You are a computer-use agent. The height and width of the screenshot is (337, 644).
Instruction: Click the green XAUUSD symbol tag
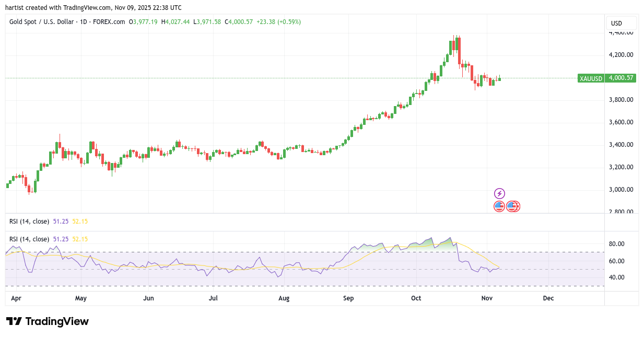[591, 78]
